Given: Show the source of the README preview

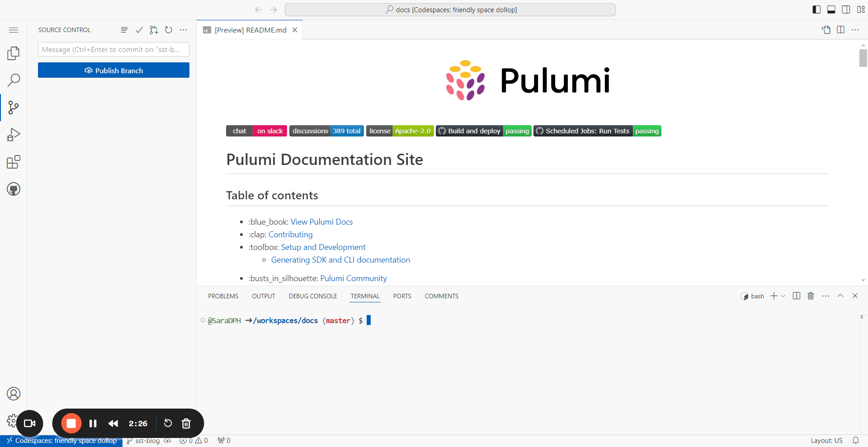Looking at the screenshot, I should pos(826,30).
